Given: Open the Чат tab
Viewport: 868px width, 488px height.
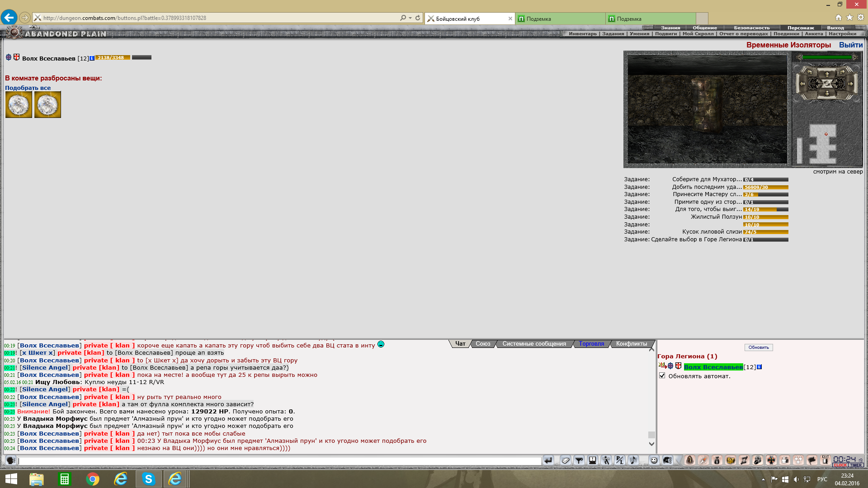Looking at the screenshot, I should 460,344.
